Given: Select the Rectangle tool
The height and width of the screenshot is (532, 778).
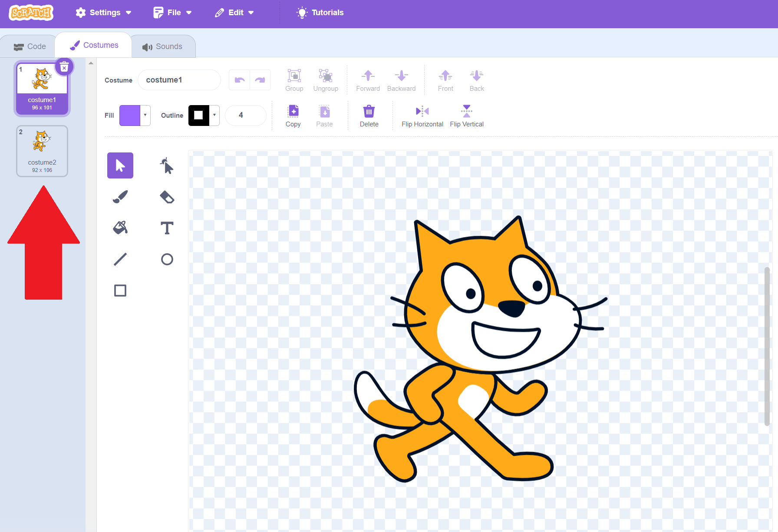Looking at the screenshot, I should coord(120,291).
